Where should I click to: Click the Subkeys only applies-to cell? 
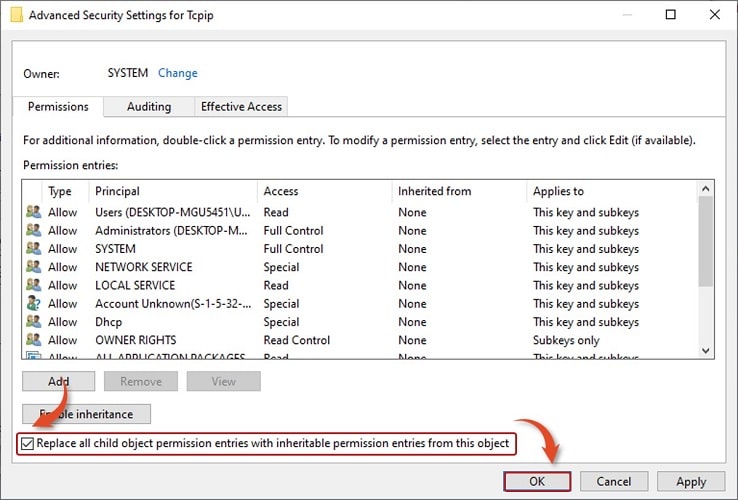pos(566,340)
